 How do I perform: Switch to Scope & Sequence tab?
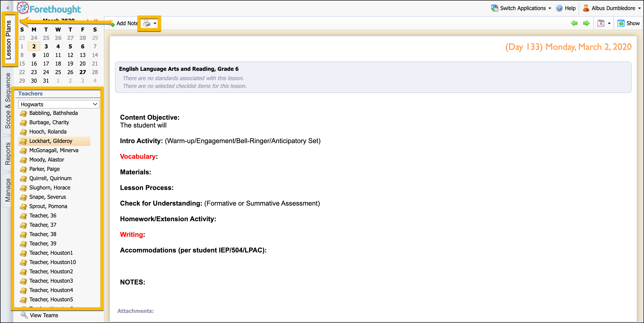[8, 101]
